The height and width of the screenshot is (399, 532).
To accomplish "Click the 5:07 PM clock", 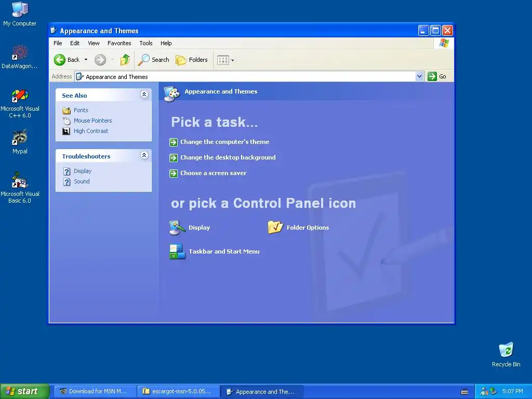I will pos(513,391).
